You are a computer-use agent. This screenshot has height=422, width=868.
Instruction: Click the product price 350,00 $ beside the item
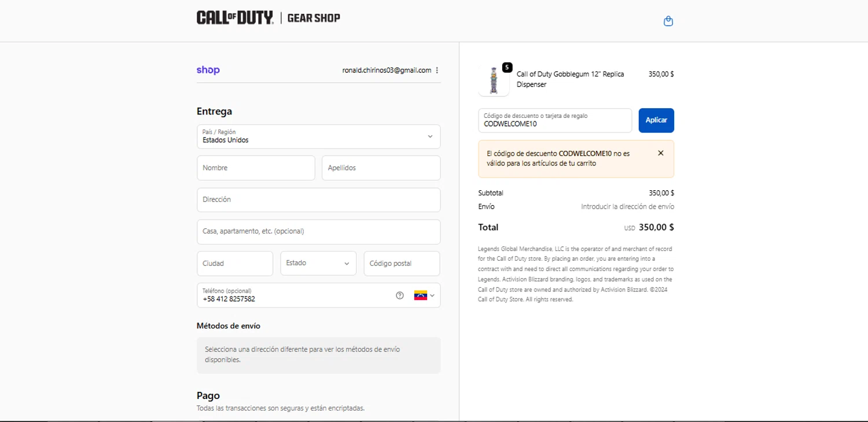pyautogui.click(x=661, y=74)
